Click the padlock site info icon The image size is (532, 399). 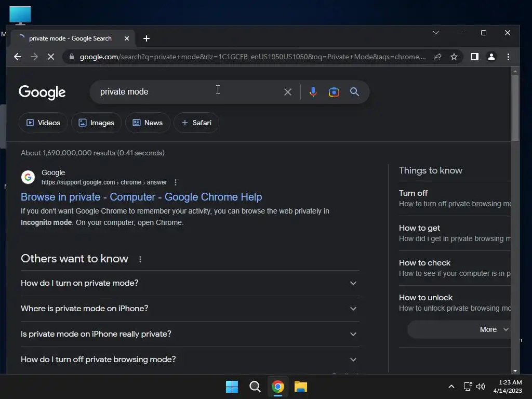click(x=72, y=57)
